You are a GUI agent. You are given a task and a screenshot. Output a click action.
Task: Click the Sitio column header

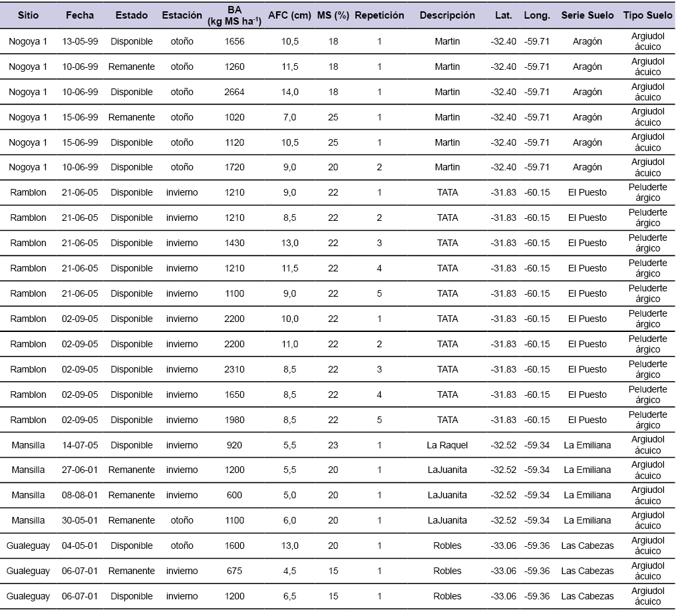(x=28, y=15)
